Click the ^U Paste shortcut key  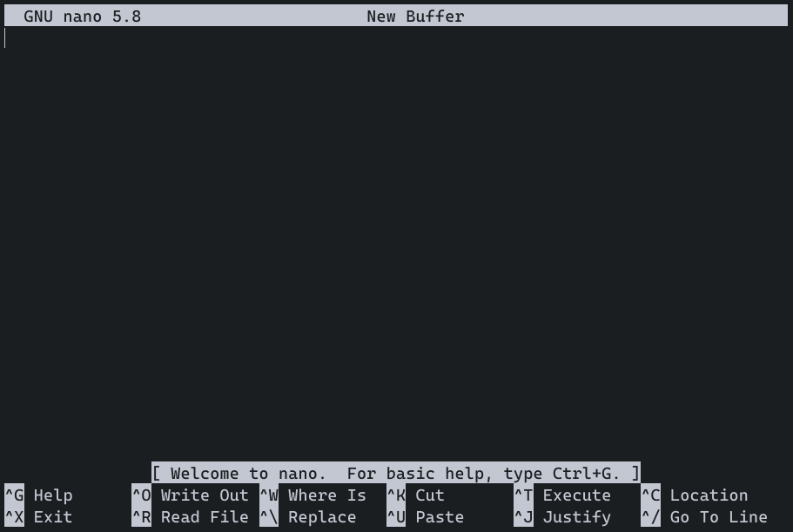[x=396, y=517]
